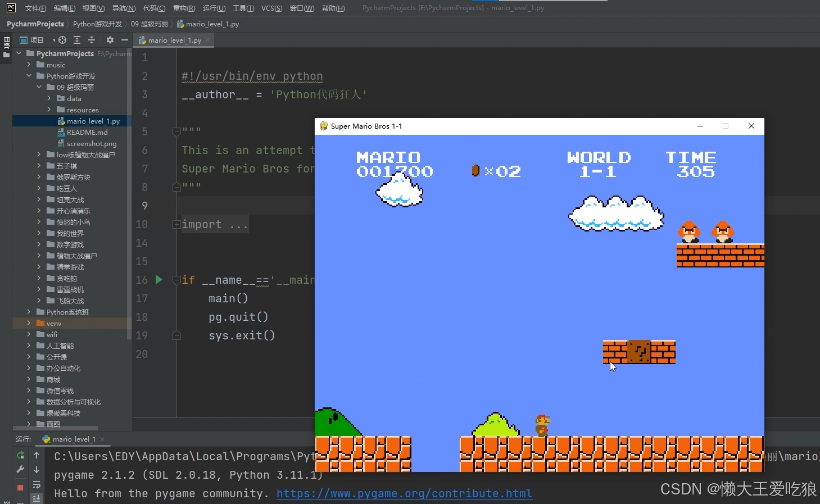This screenshot has height=504, width=820.
Task: Close the mario_level_1 run tab
Action: (102, 439)
